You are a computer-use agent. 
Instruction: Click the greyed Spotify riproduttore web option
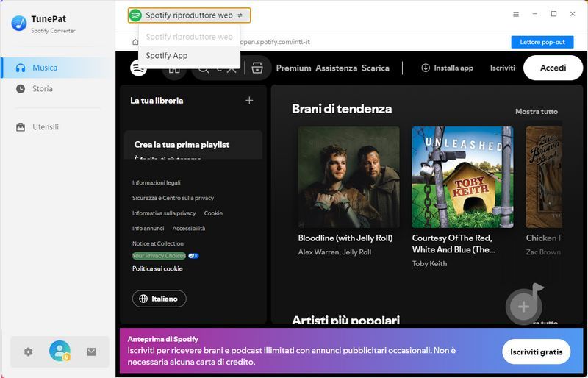coord(190,37)
